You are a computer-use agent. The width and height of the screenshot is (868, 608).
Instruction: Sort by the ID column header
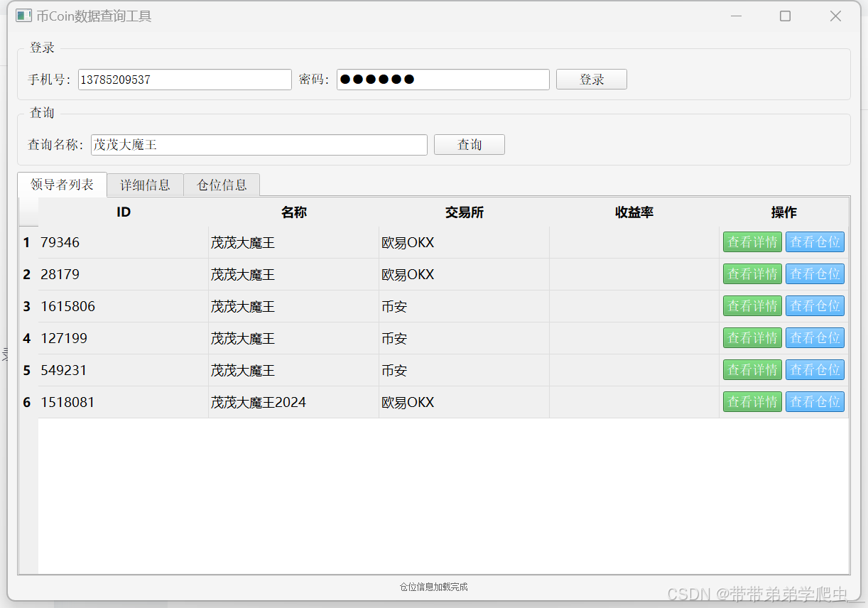tap(124, 212)
